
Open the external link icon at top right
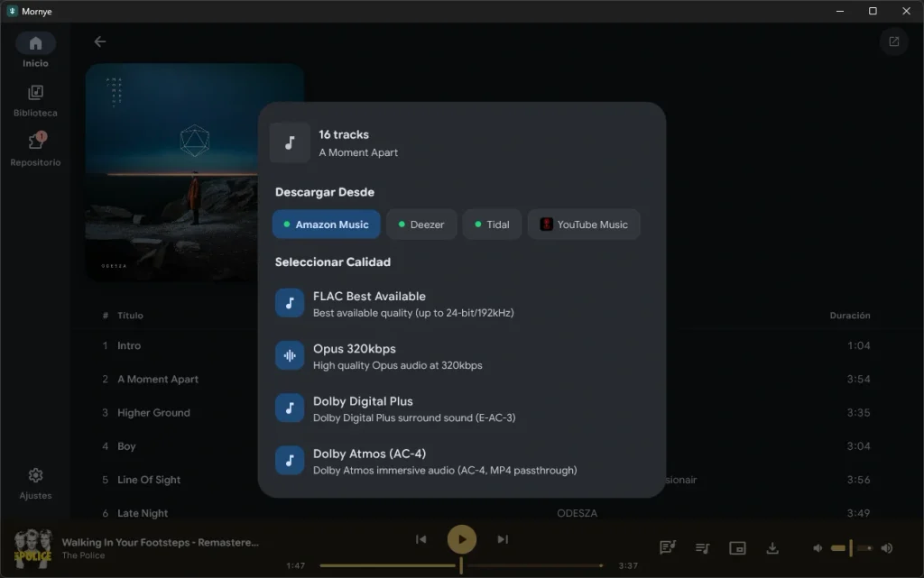894,41
